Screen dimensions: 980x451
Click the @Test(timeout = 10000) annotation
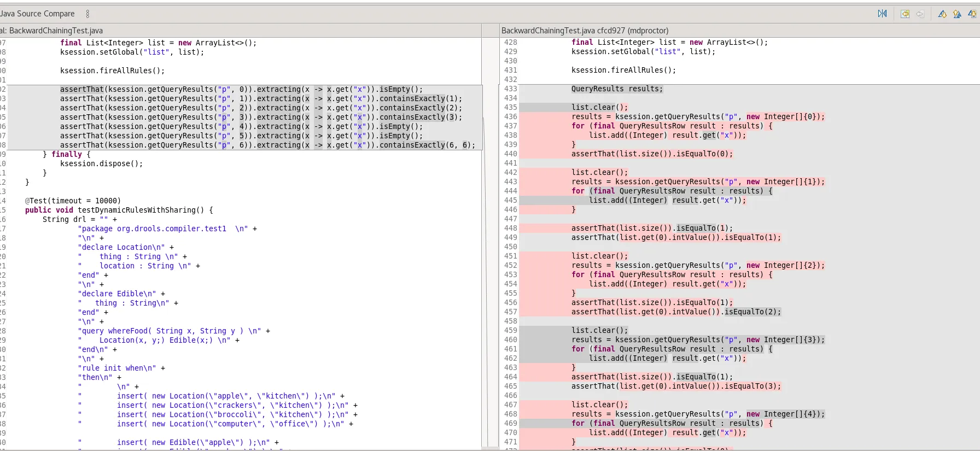point(73,201)
